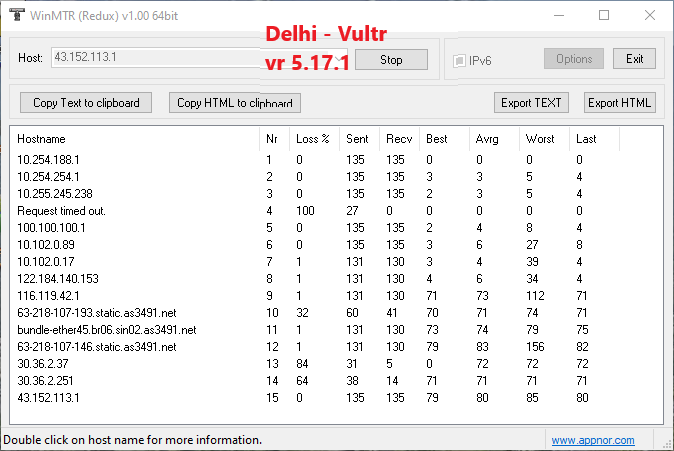This screenshot has width=674, height=451.
Task: Click the 100 loss value for hop 4
Action: coord(305,211)
